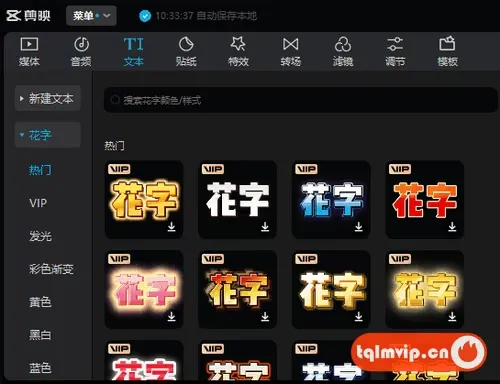Download the red-yellow outlined 花字 style
Screen dimensions: 500x384
pyautogui.click(x=265, y=316)
